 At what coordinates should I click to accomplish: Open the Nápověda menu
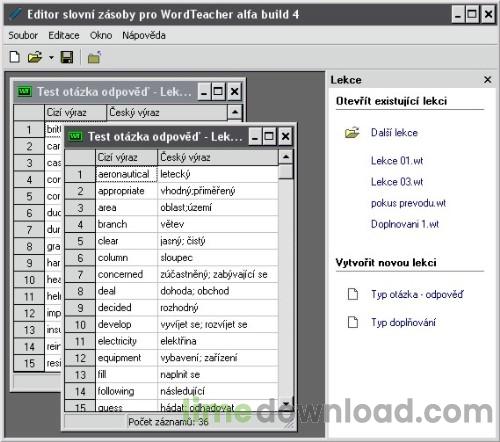tap(144, 35)
